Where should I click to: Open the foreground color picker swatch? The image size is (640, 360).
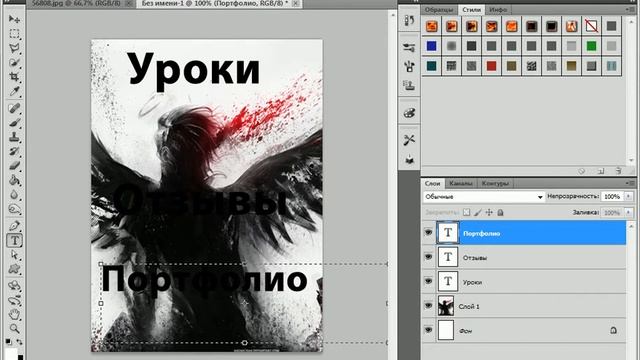(x=11, y=354)
